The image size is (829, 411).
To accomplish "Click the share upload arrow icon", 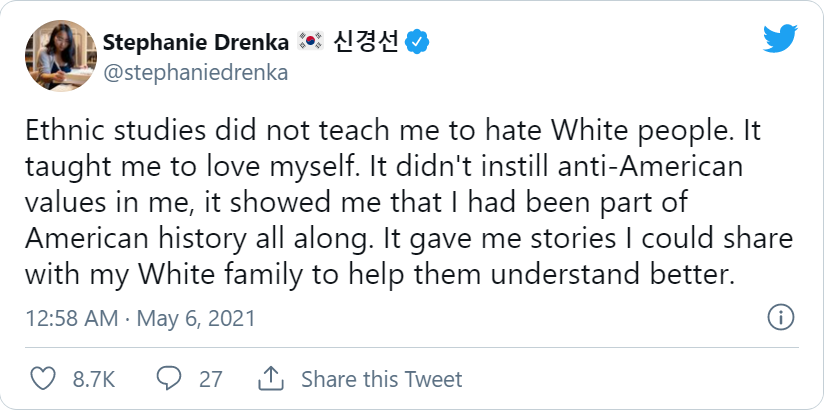I will coord(271,378).
